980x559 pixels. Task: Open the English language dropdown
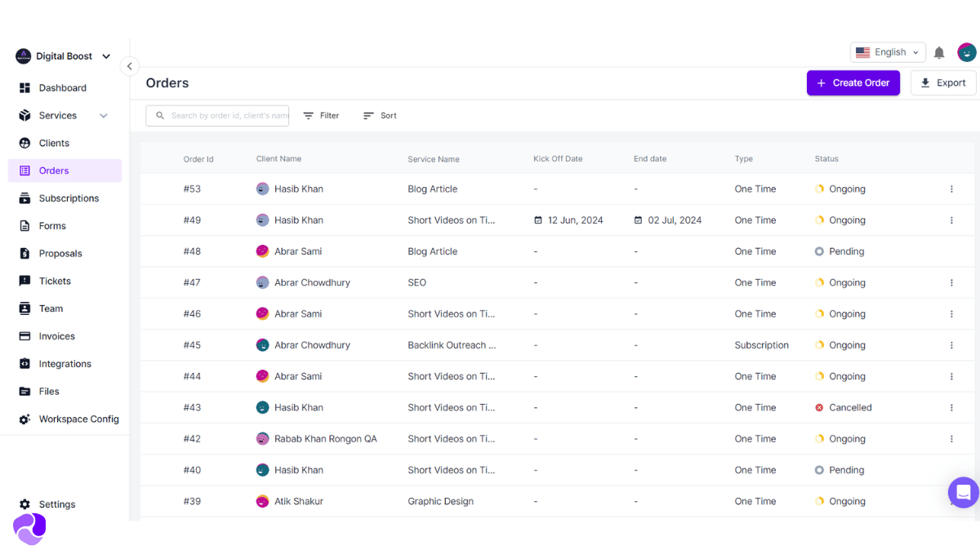(888, 51)
